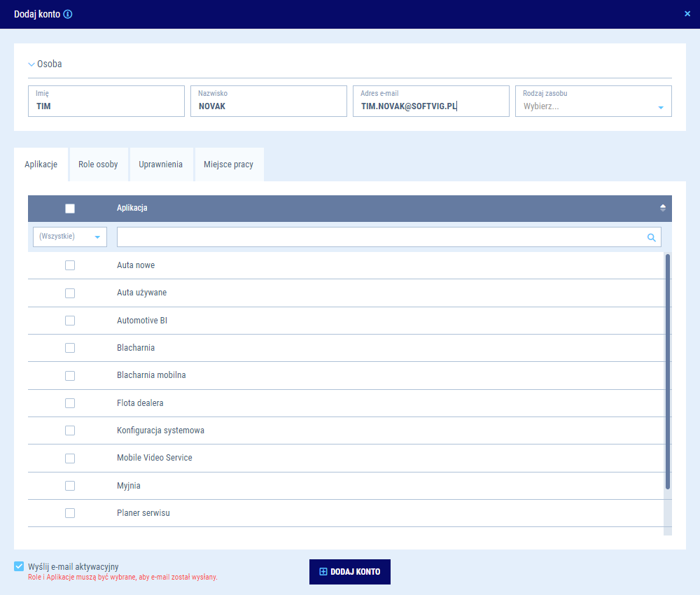Click the Imię input field

pyautogui.click(x=106, y=106)
